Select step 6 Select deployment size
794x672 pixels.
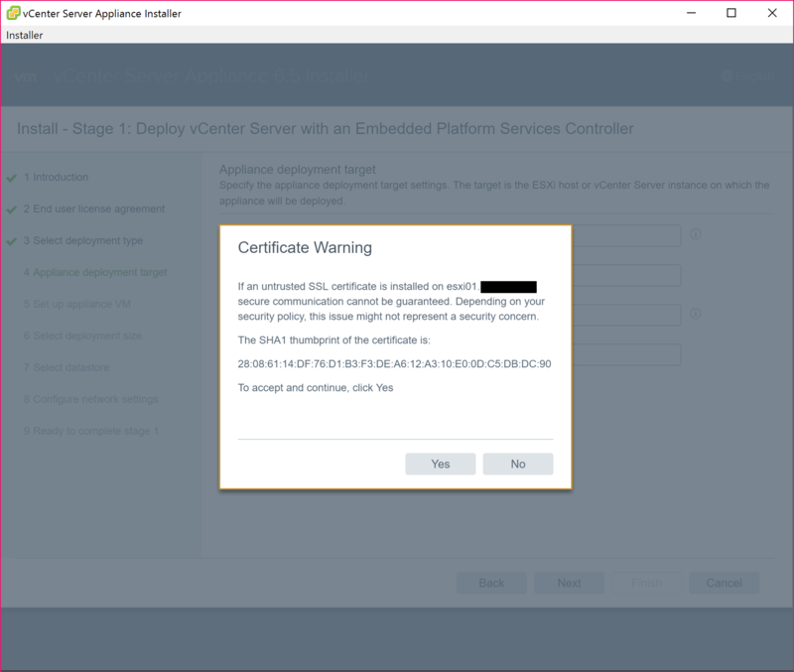(x=82, y=336)
